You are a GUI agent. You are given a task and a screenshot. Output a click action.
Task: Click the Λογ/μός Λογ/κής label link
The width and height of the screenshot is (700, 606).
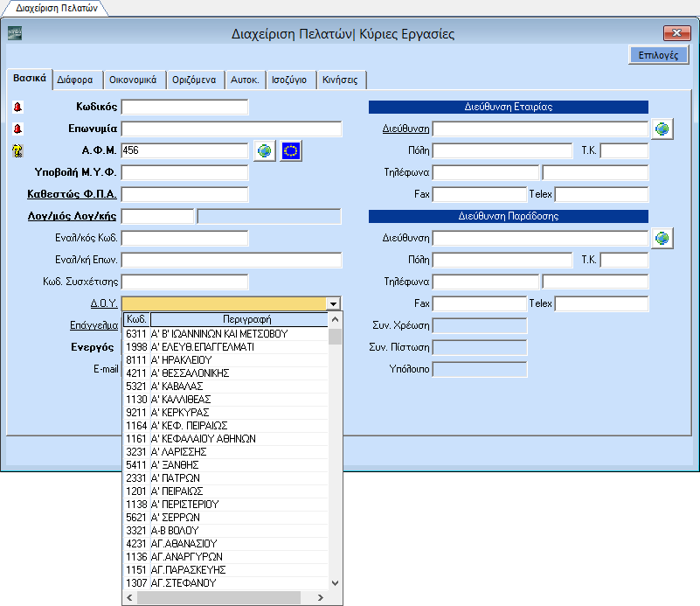click(x=72, y=216)
